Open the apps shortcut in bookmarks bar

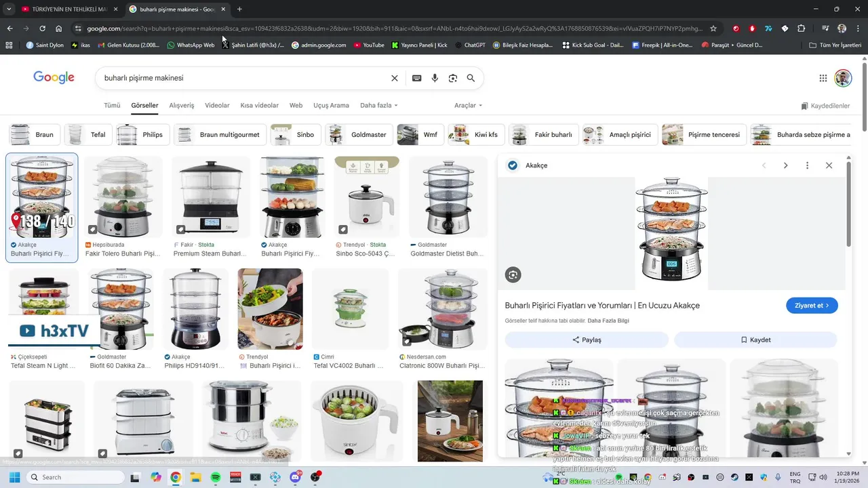coord(9,45)
